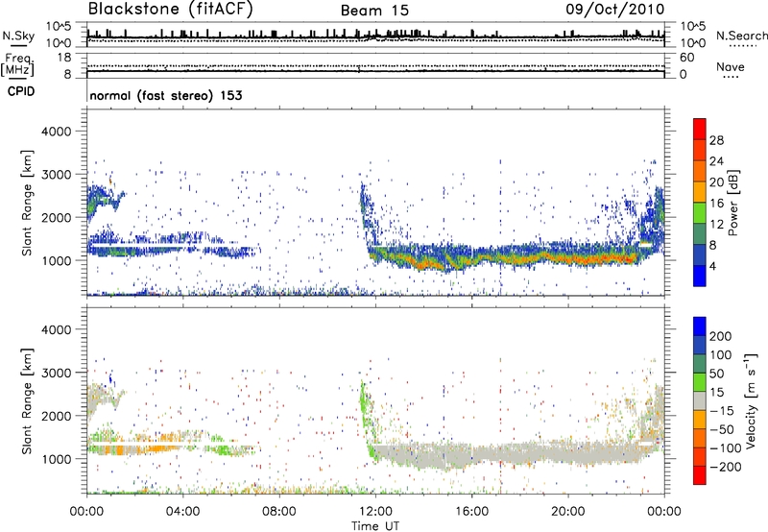Screen dimensions: 768x532
Task: Click the date '09/Oct/2010'
Action: 615,10
